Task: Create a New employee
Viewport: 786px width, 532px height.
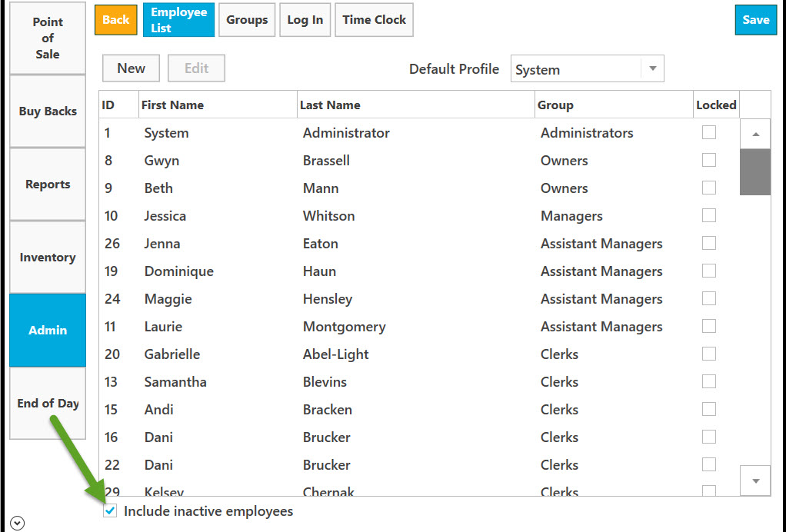Action: (x=131, y=68)
